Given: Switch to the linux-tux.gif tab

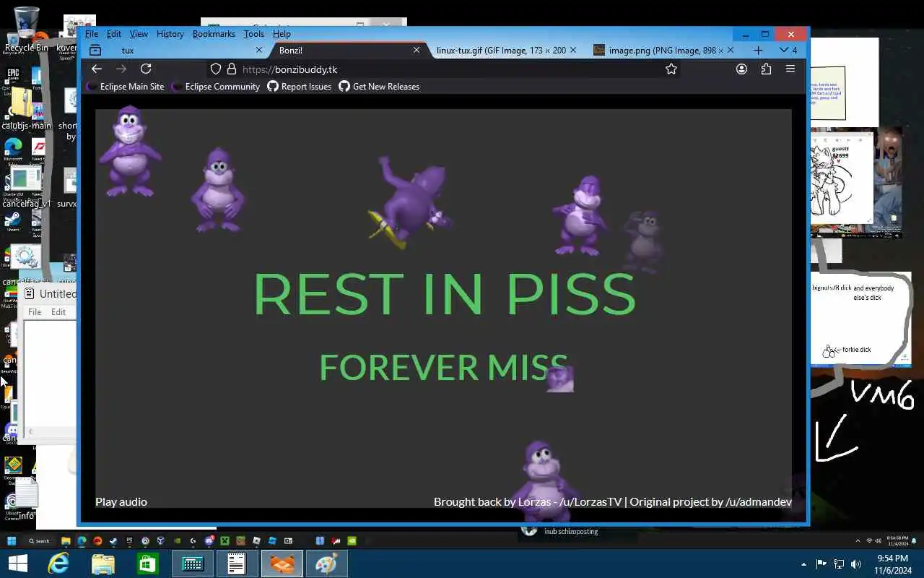Looking at the screenshot, I should point(505,50).
